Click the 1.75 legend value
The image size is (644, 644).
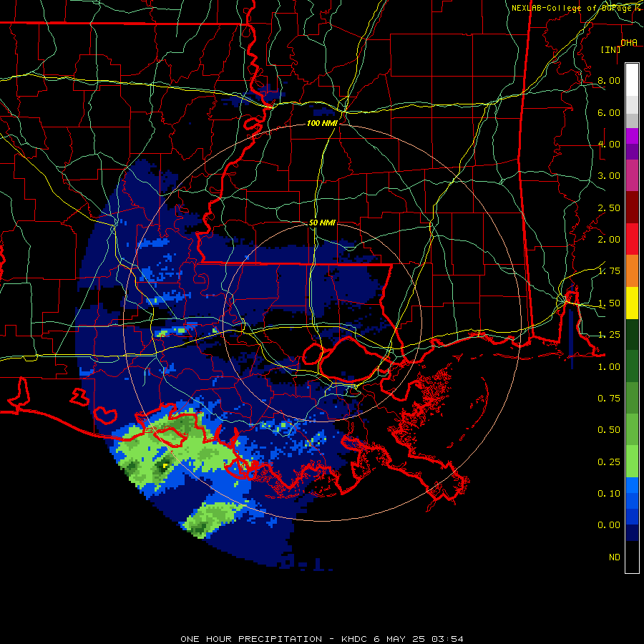[x=609, y=271]
